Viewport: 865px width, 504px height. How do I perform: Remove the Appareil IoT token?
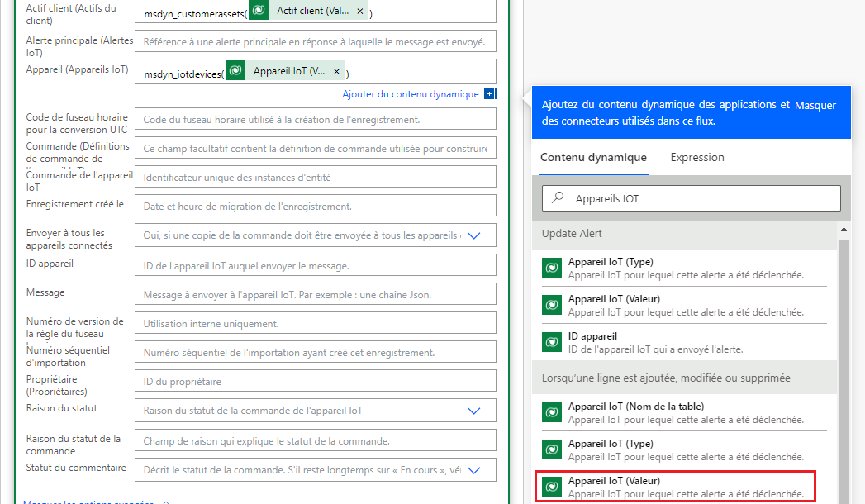pos(336,71)
